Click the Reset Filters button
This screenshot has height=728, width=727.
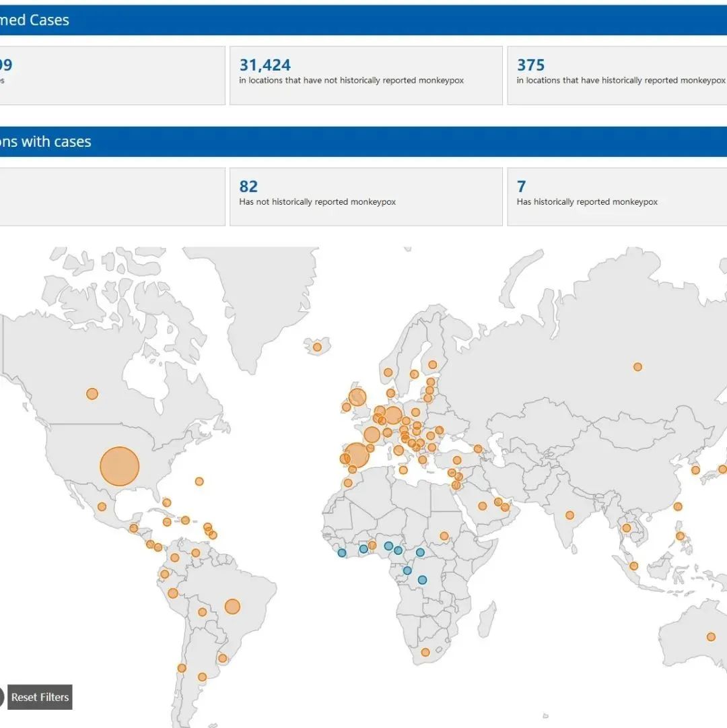40,697
